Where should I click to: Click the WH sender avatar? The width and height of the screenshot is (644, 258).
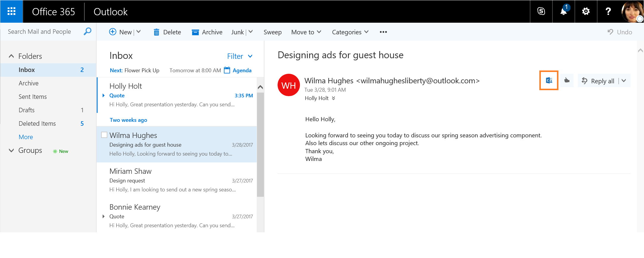(x=289, y=85)
